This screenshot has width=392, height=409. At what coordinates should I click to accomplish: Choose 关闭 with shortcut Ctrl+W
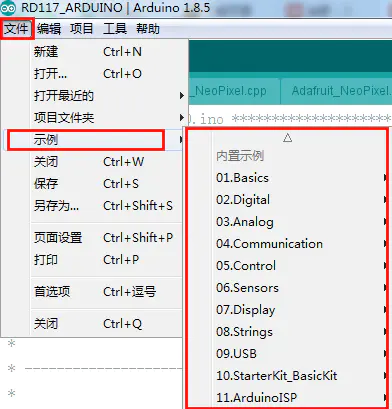click(93, 162)
